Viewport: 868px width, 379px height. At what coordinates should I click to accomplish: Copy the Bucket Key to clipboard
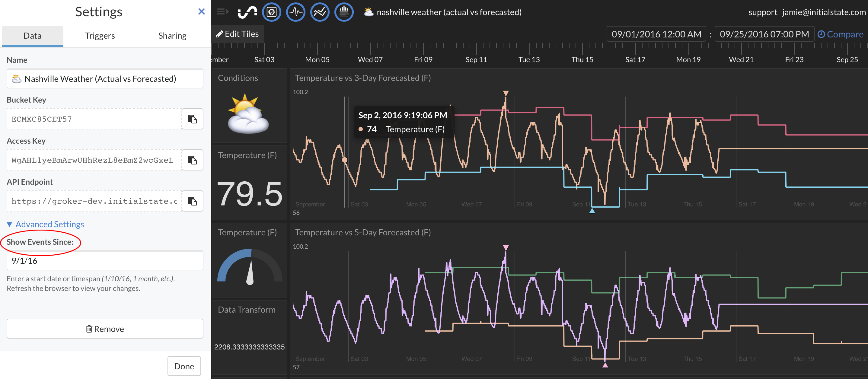coord(192,119)
